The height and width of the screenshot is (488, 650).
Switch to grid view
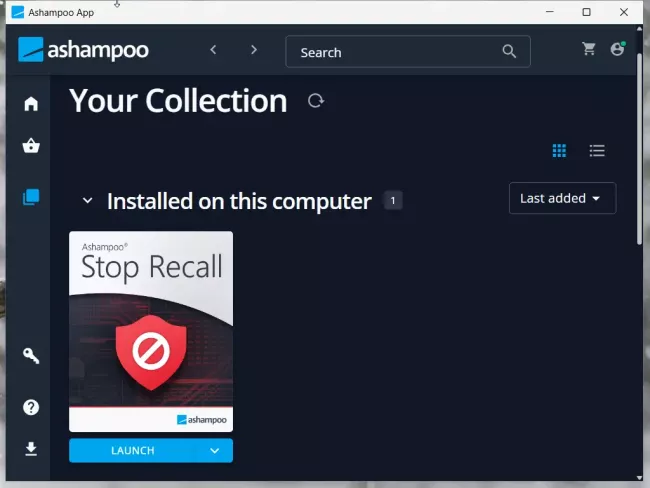click(559, 151)
